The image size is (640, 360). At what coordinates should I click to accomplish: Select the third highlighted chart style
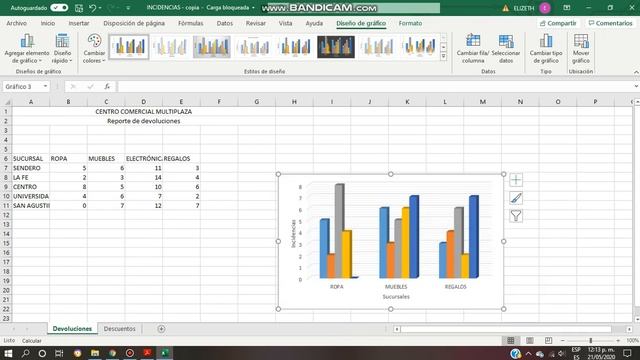[212, 47]
